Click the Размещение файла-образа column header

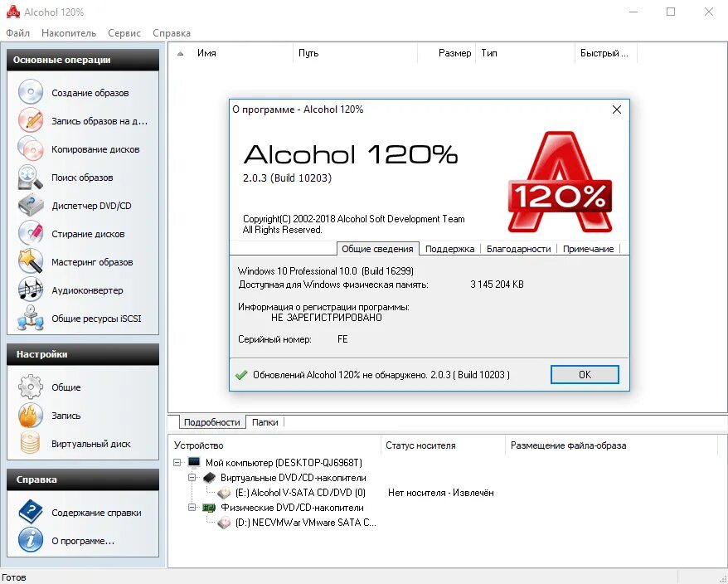click(611, 445)
